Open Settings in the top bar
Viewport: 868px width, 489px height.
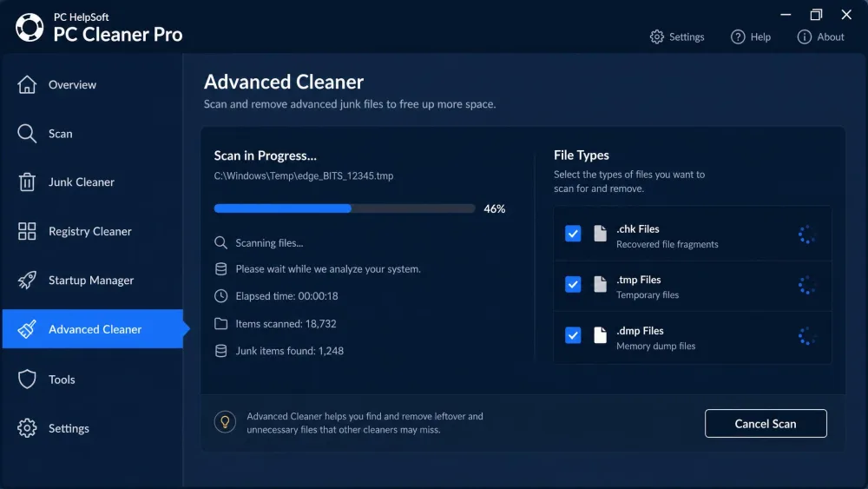click(x=677, y=37)
